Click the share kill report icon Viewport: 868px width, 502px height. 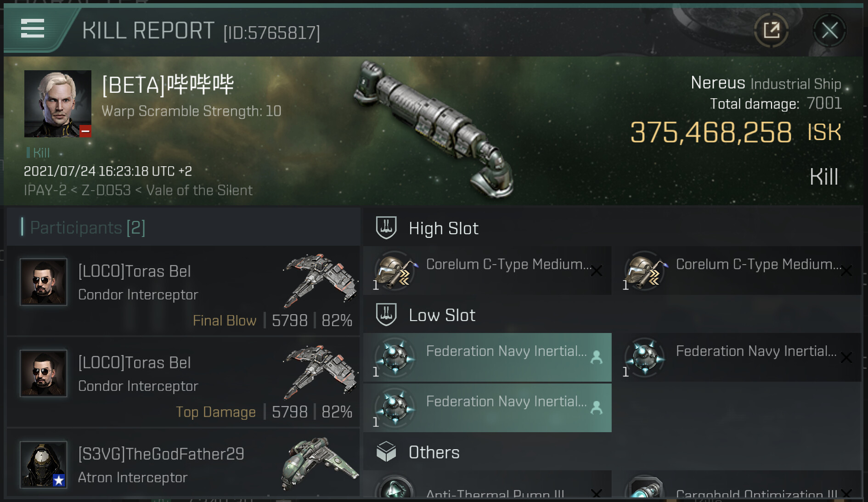[772, 31]
